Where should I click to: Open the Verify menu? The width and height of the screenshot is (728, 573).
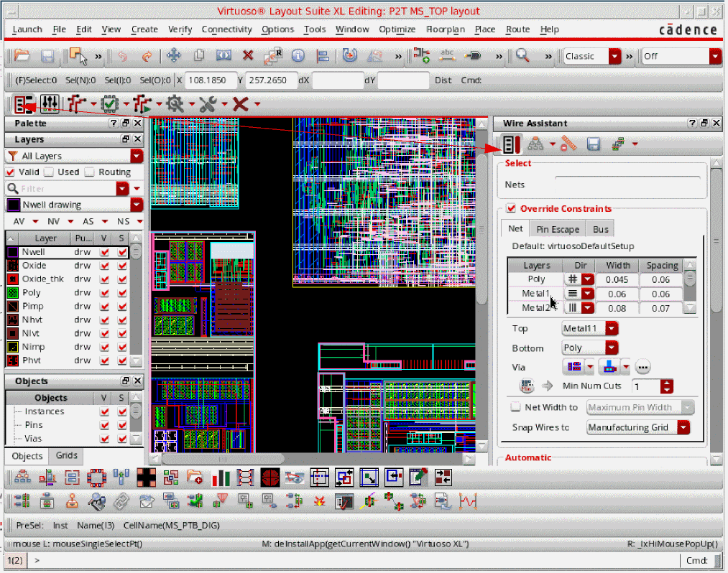(180, 29)
